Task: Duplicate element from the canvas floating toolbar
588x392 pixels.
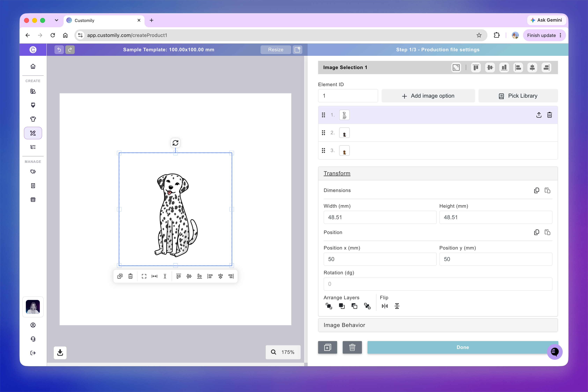Action: pos(120,276)
